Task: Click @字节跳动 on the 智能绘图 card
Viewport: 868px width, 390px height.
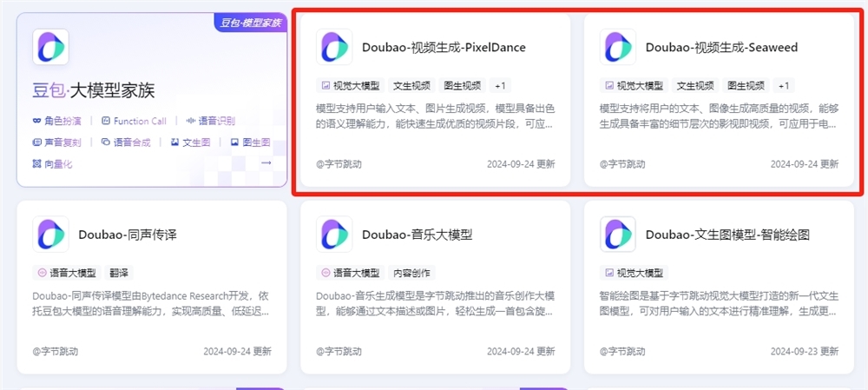Action: pyautogui.click(x=622, y=351)
